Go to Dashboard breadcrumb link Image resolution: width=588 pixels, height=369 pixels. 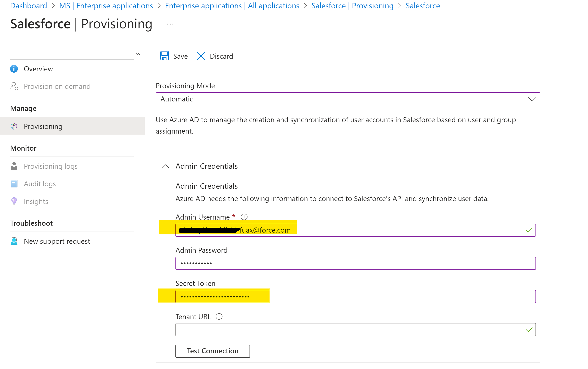coord(28,6)
